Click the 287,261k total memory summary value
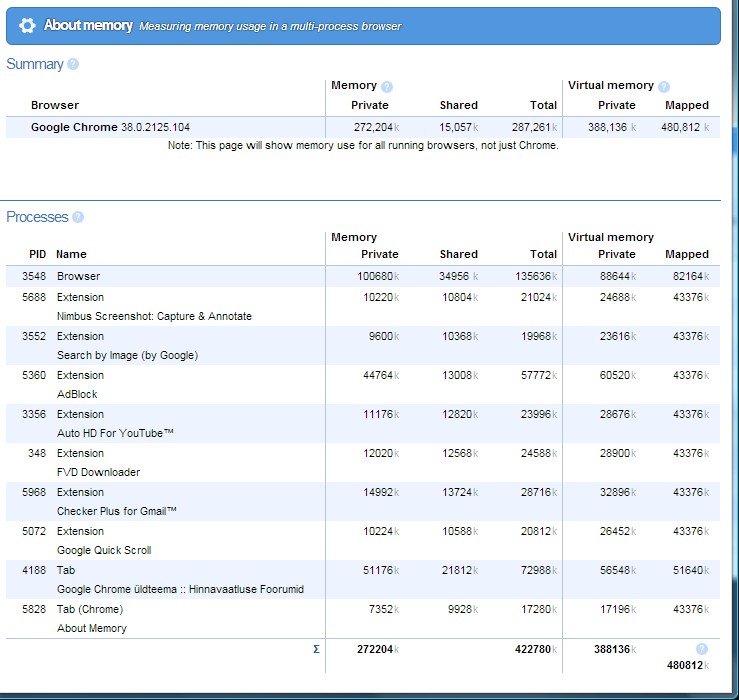Viewport: 739px width, 700px height. click(x=534, y=127)
